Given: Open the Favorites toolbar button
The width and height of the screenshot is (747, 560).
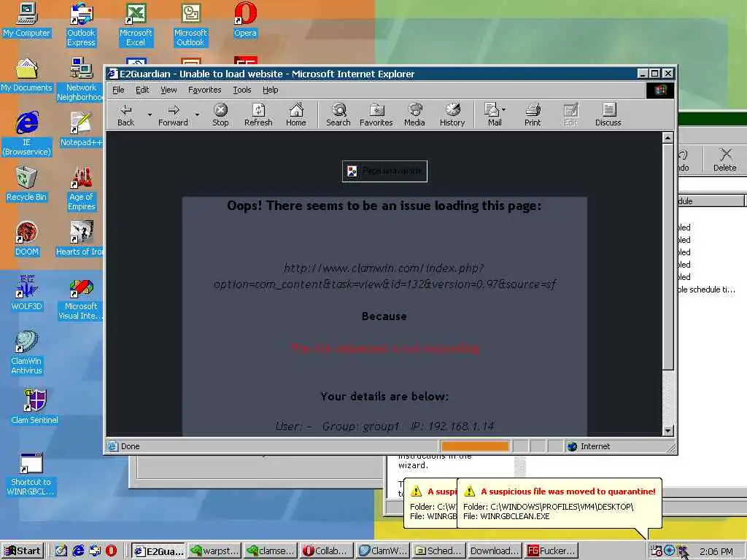Looking at the screenshot, I should click(x=376, y=114).
